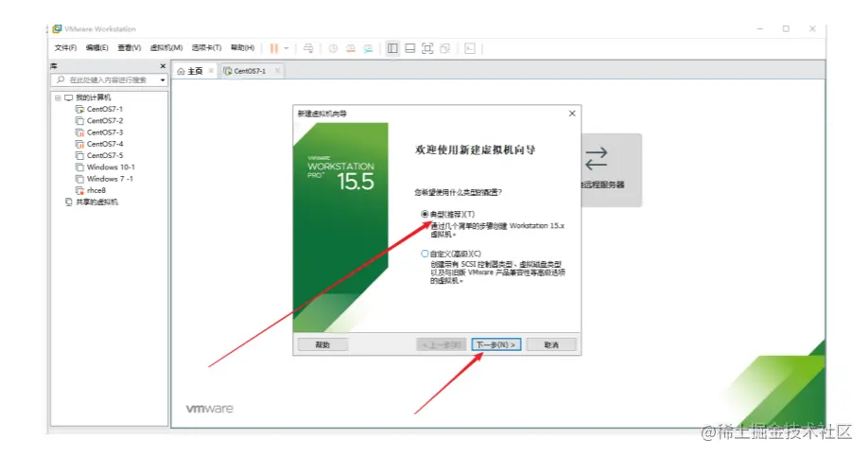Click the revert to snapshot icon
The image size is (868, 457).
[x=351, y=48]
